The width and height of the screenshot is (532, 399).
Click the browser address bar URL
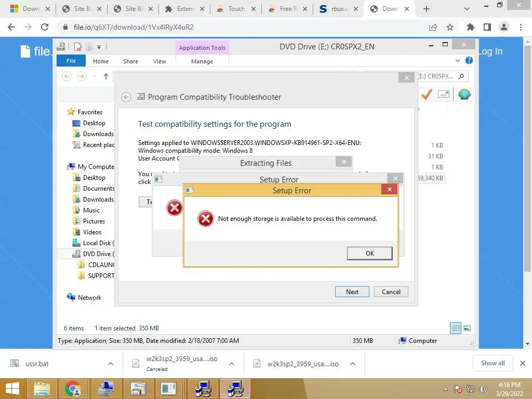coord(134,27)
